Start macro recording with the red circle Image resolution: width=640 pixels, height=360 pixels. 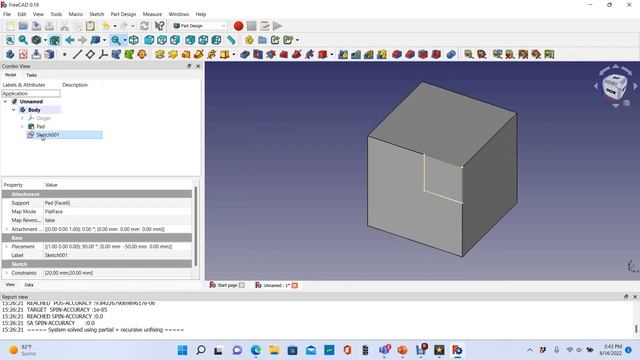(x=238, y=26)
